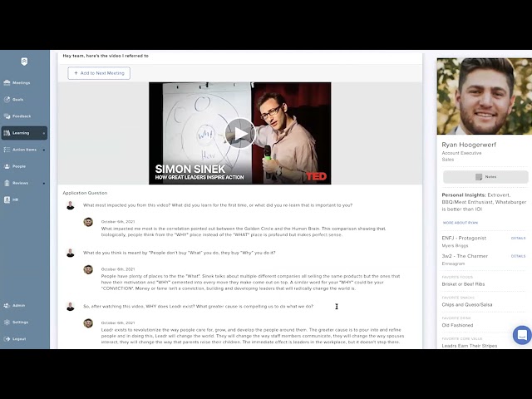Click Ryan Hoogerwerf's profile photo
The width and height of the screenshot is (532, 399).
(x=484, y=96)
